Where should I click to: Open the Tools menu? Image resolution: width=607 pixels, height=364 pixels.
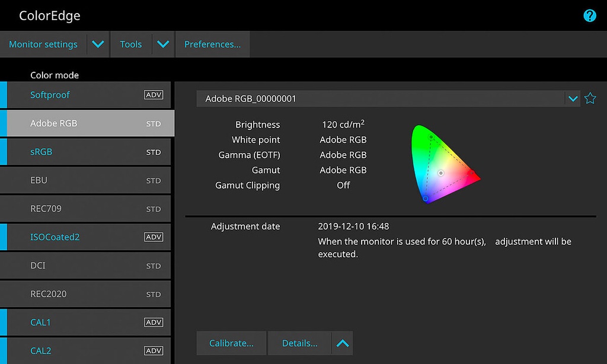point(130,44)
